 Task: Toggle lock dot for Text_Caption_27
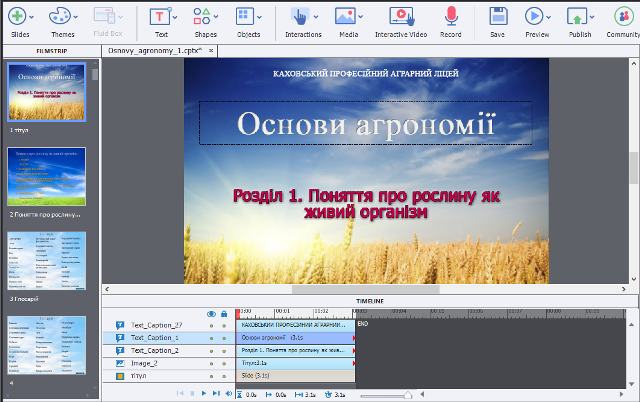pyautogui.click(x=224, y=326)
